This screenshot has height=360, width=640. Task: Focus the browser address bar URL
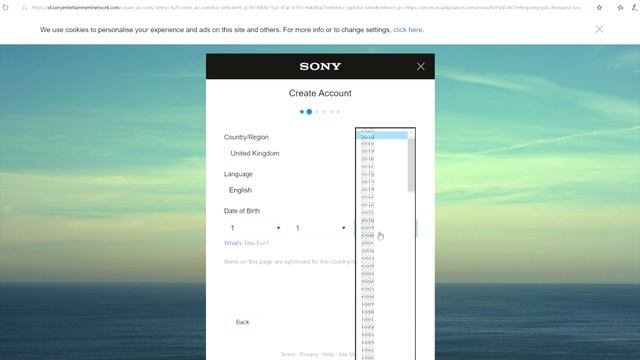(306, 7)
